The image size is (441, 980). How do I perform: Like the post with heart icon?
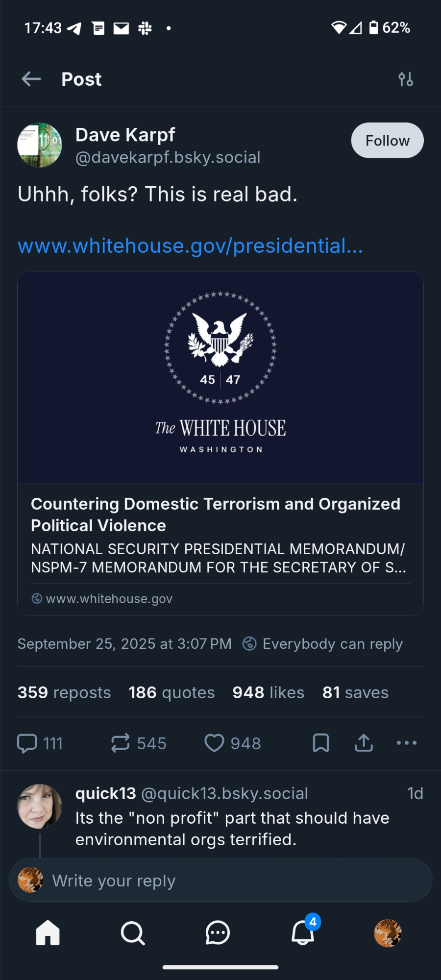[214, 743]
